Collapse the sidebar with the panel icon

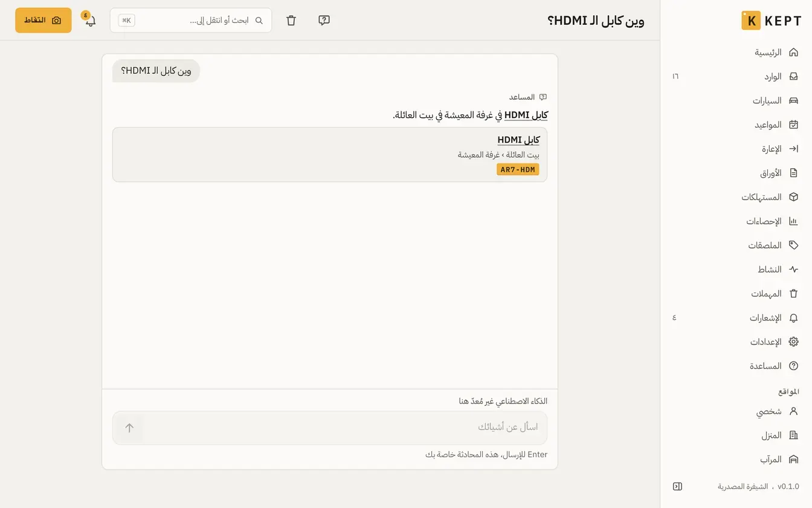tap(677, 487)
